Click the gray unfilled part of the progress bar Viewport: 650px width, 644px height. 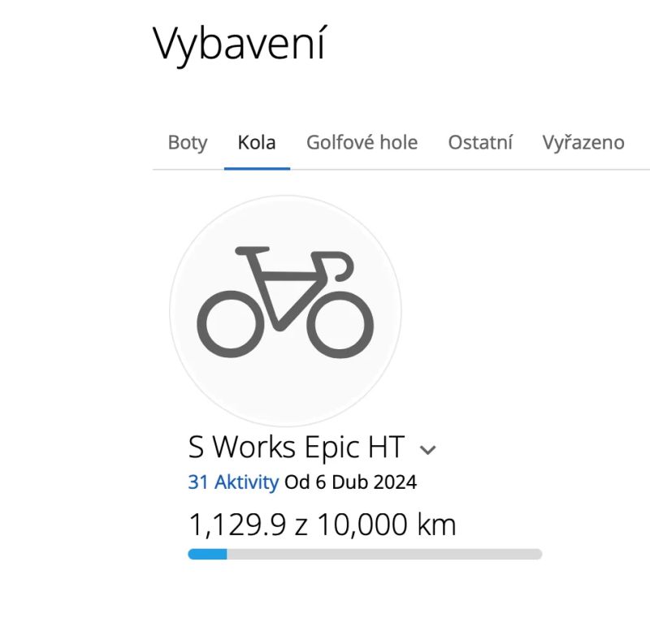(384, 554)
